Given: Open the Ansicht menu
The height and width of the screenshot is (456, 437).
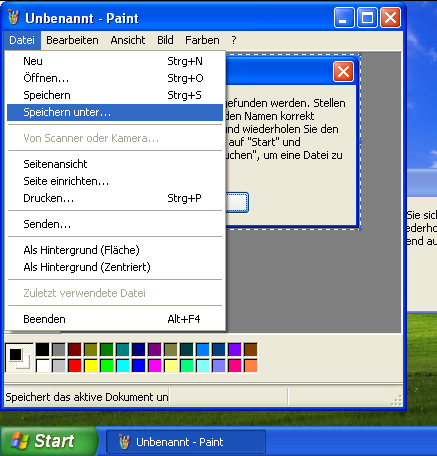Looking at the screenshot, I should (x=128, y=40).
